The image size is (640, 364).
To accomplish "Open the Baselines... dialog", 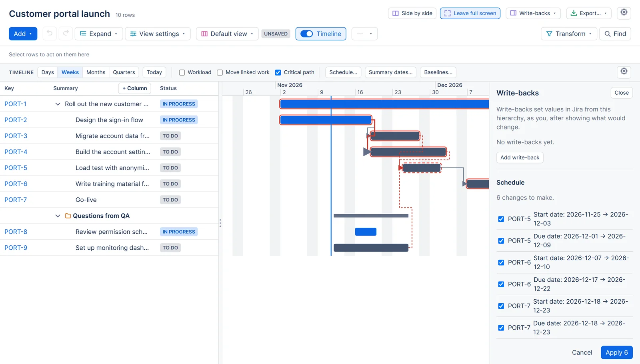I will coord(438,72).
